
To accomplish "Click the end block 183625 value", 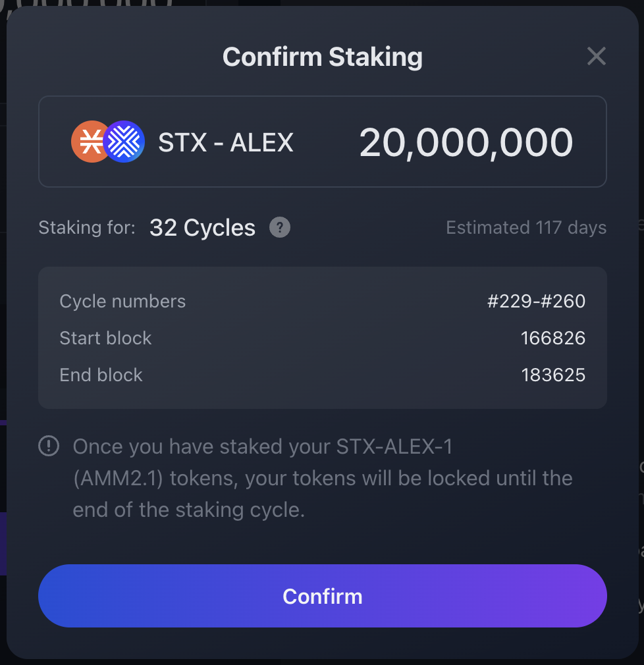I will click(553, 375).
